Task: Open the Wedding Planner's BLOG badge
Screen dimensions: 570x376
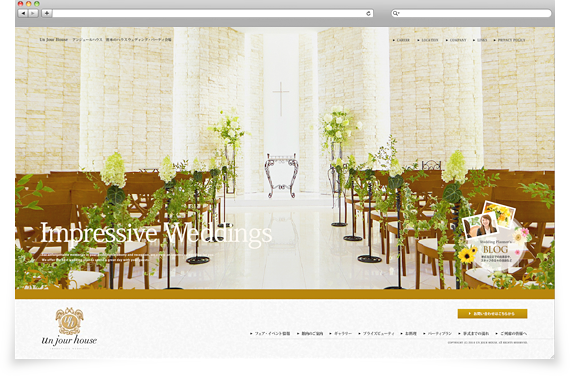Action: 495,237
